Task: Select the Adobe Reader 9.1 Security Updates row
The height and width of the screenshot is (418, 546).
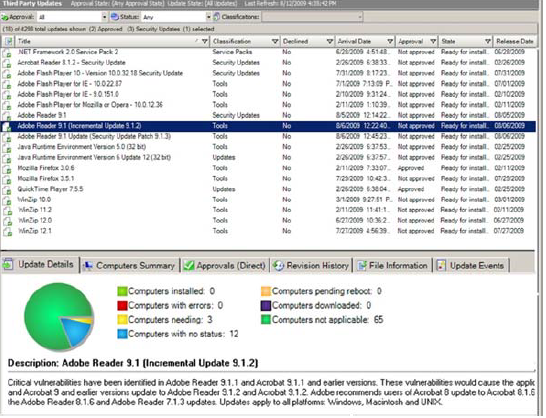Action: pyautogui.click(x=268, y=115)
